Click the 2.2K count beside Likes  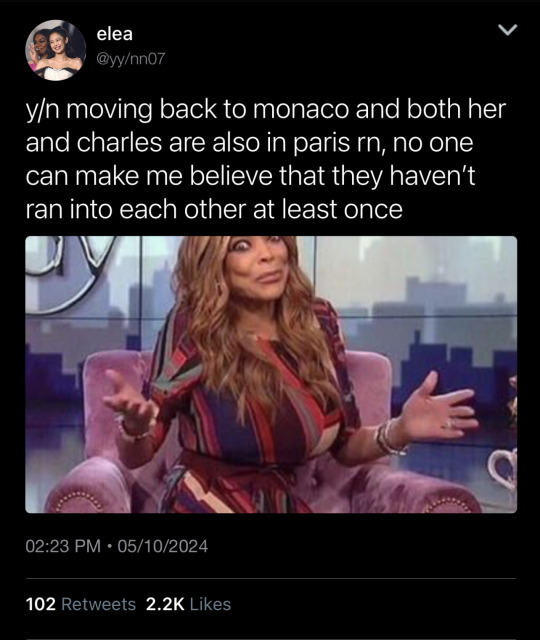tap(165, 604)
